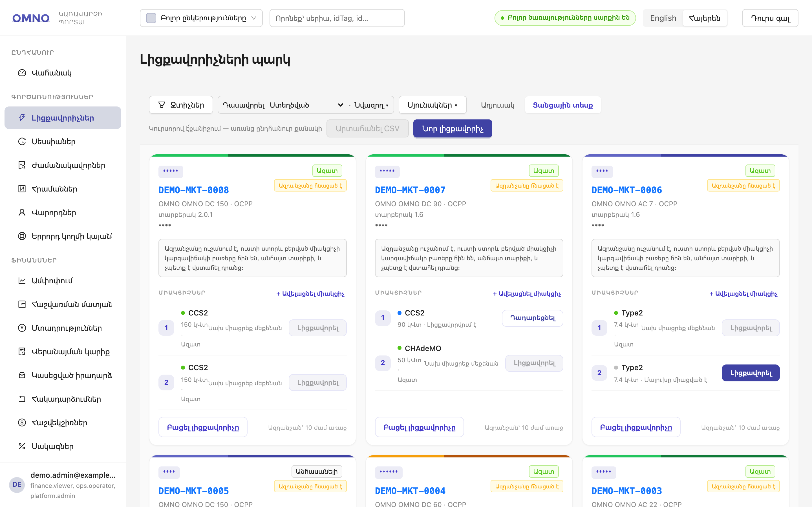Focus the Որոնեք search input field
The width and height of the screenshot is (812, 507).
(337, 18)
